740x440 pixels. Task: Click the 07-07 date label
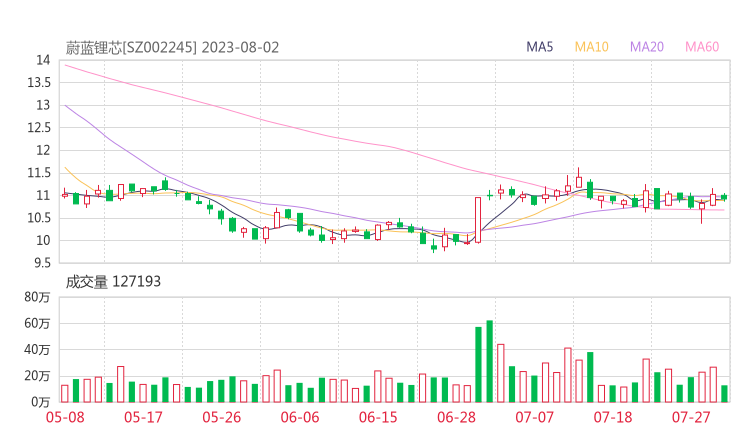point(534,417)
